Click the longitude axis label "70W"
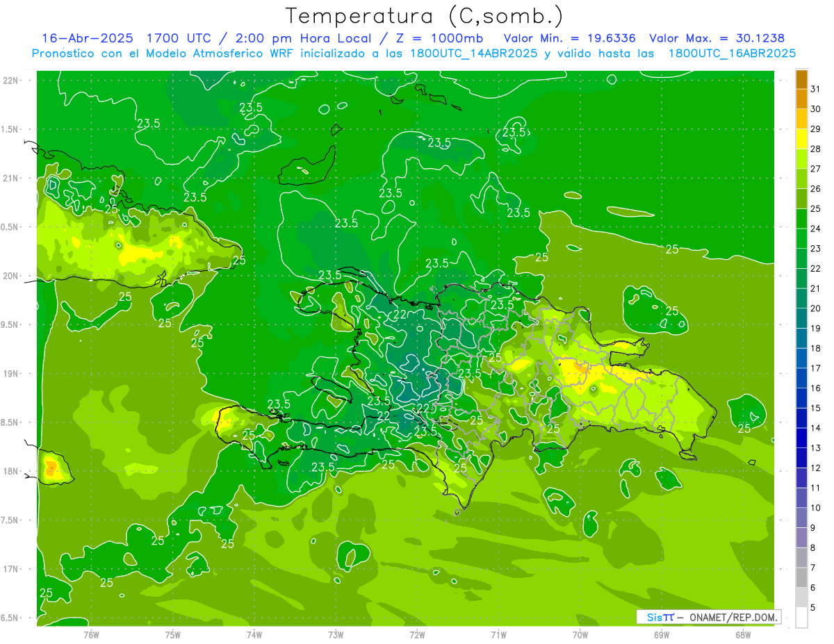834x644 pixels. coord(580,634)
